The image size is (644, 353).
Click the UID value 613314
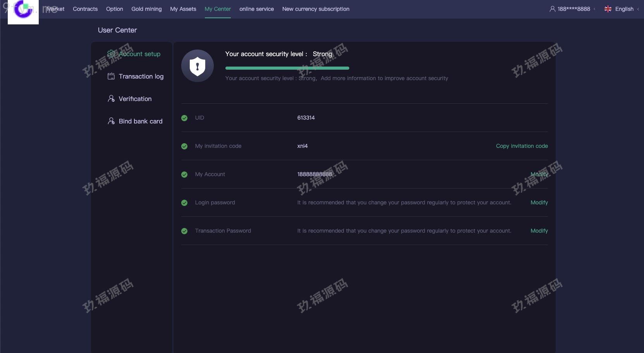(x=306, y=118)
